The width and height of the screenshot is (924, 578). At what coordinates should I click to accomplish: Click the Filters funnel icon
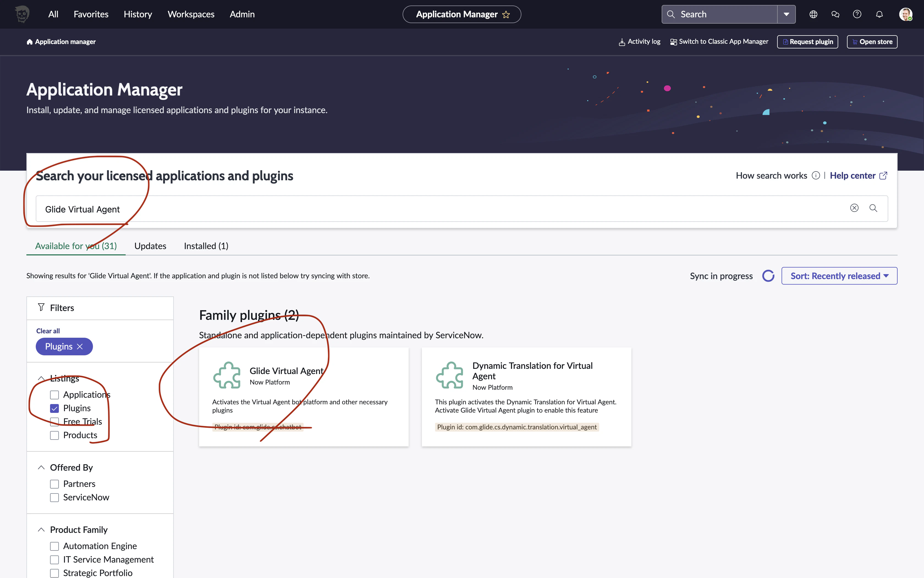tap(41, 307)
